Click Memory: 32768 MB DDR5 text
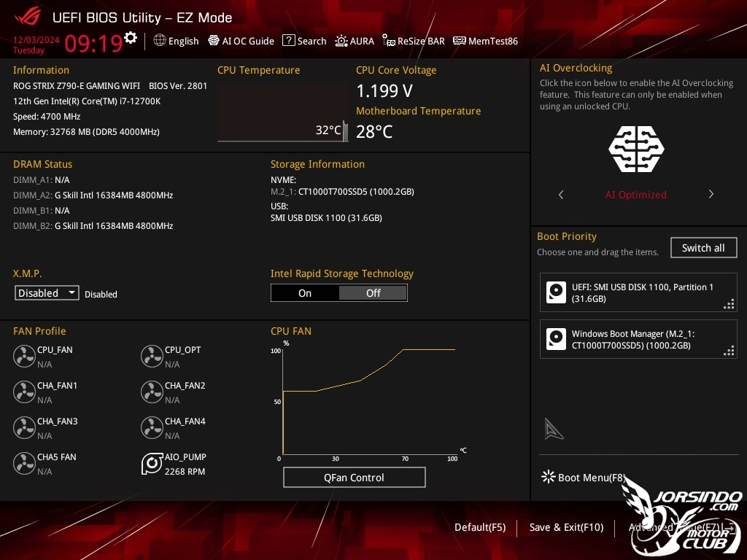 (86, 131)
